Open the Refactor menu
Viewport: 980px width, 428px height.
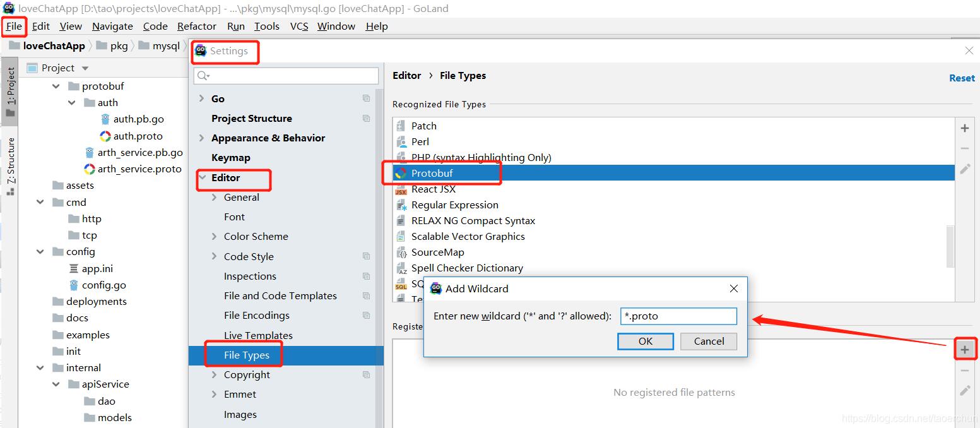196,26
